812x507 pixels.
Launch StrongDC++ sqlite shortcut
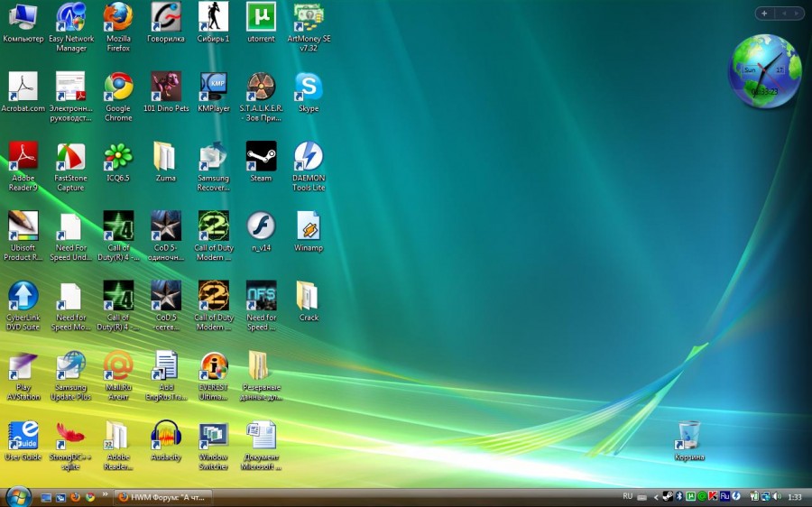click(71, 446)
